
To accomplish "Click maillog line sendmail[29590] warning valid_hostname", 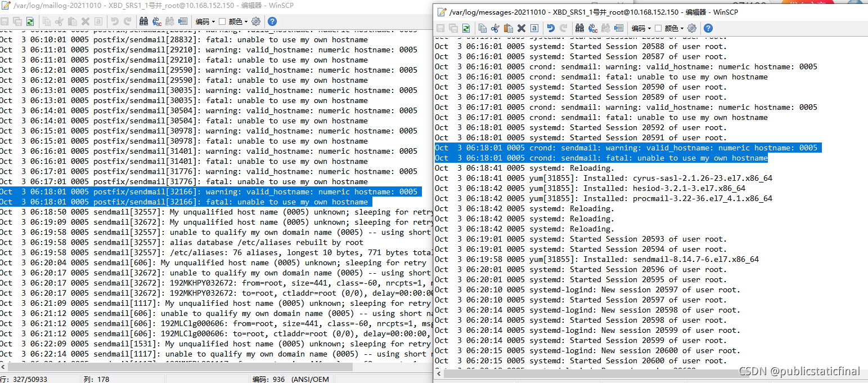I will point(209,70).
